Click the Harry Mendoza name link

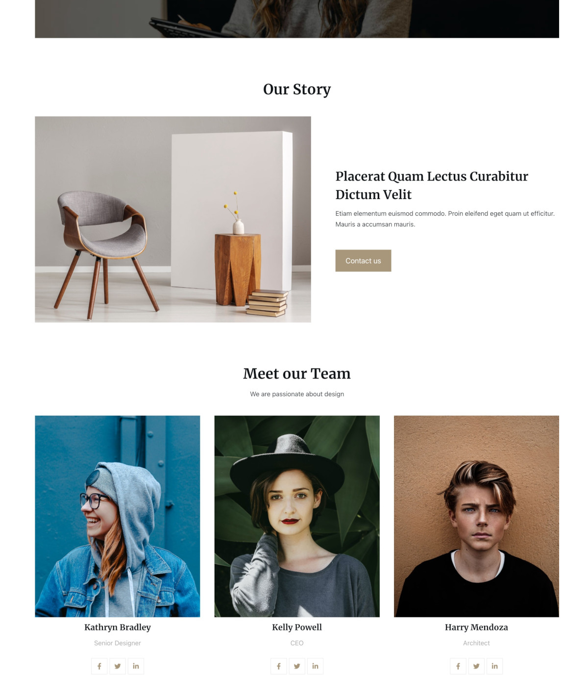[x=476, y=627]
